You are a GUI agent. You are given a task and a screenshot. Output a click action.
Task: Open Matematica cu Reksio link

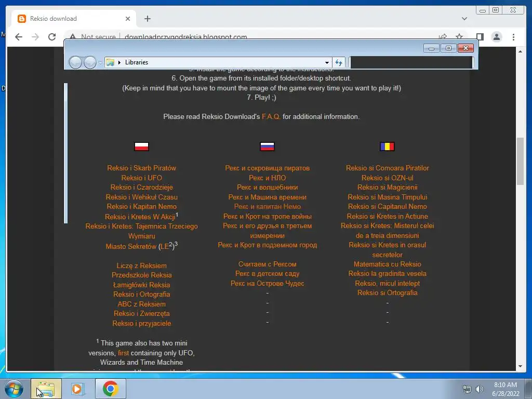[x=387, y=264]
